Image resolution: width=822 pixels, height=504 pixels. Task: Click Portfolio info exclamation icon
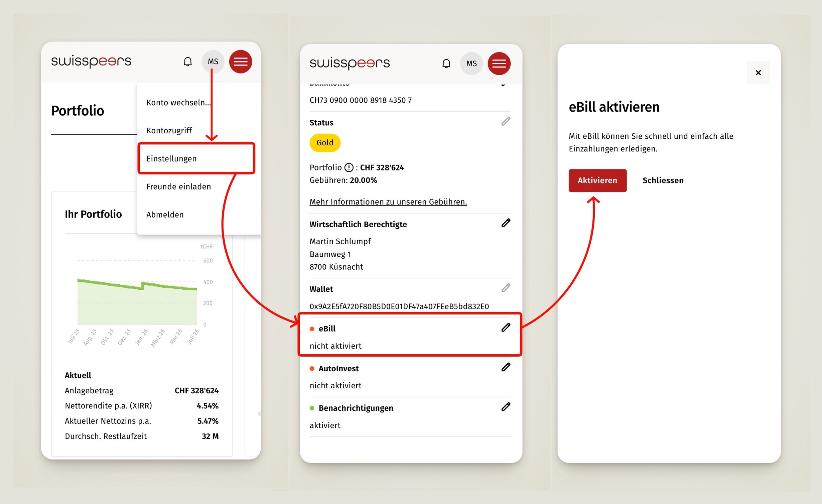(x=349, y=167)
